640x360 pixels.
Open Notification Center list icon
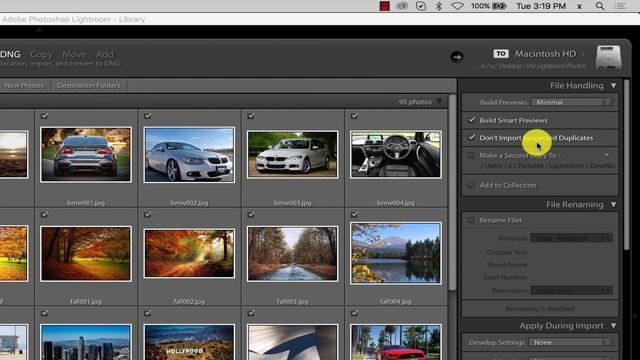[620, 6]
